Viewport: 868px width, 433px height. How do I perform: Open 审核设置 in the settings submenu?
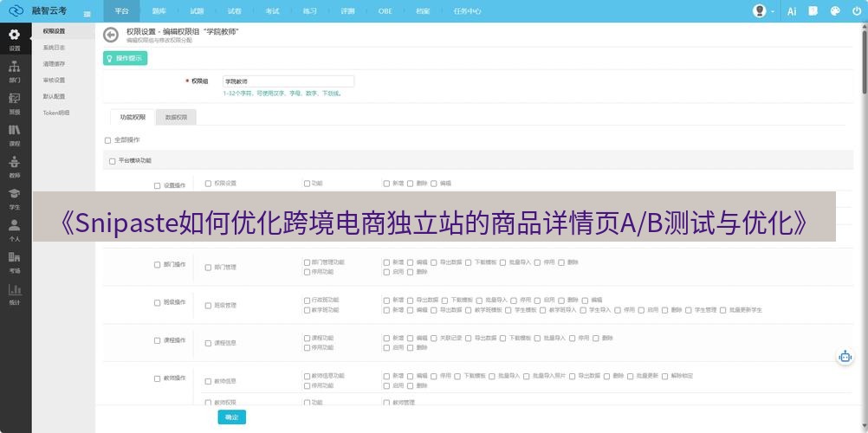point(55,81)
